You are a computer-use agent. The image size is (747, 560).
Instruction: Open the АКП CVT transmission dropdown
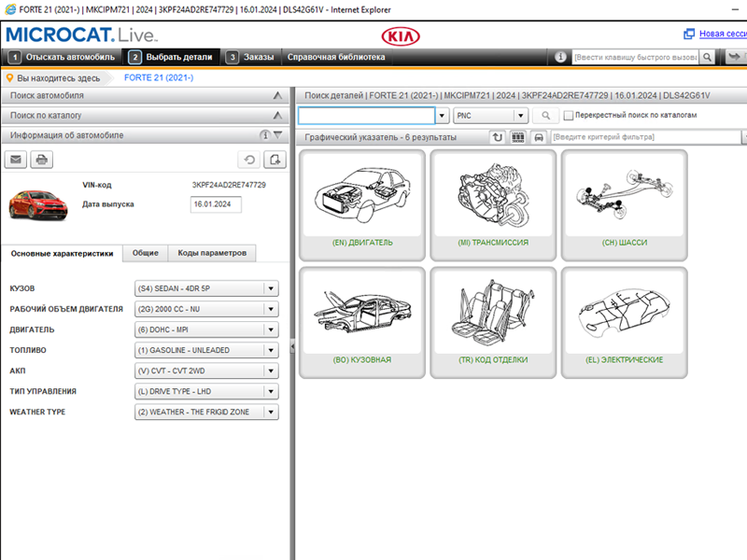pos(206,371)
